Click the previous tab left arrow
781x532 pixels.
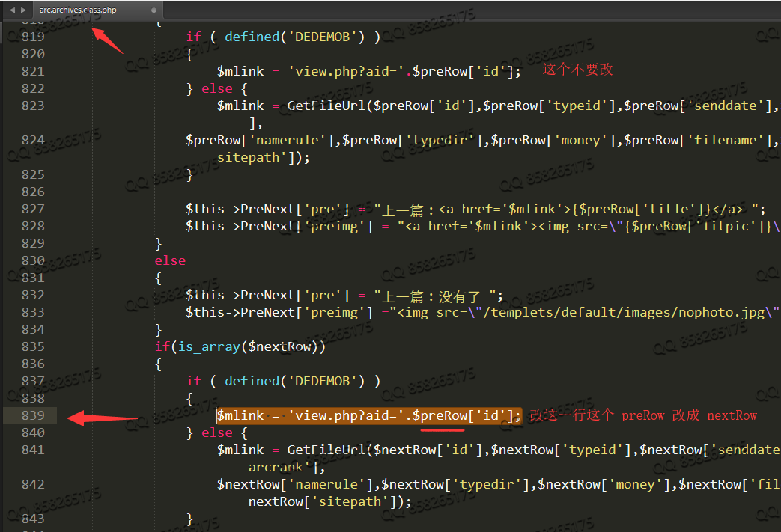point(12,10)
